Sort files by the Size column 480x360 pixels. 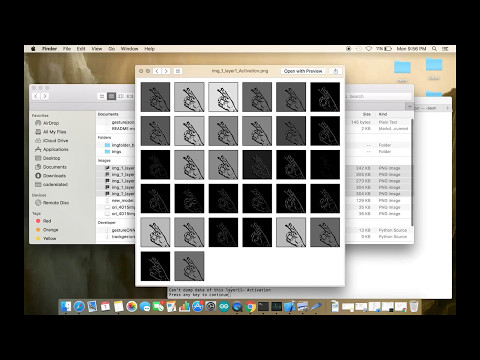[x=367, y=114]
